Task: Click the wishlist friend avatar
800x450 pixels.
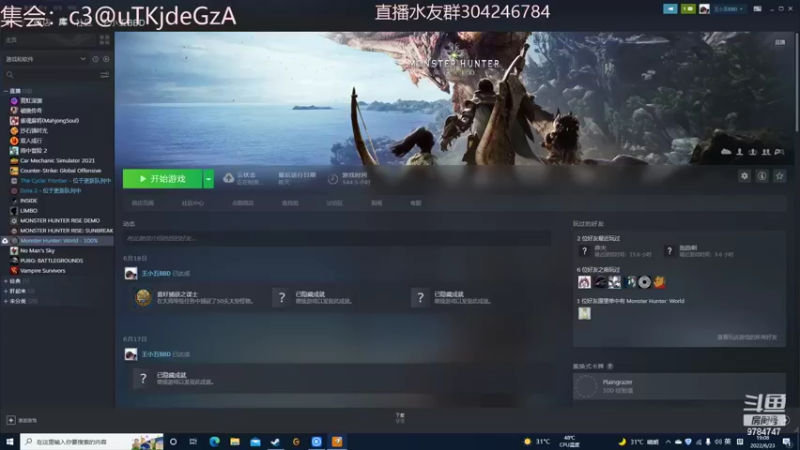Action: pyautogui.click(x=584, y=313)
